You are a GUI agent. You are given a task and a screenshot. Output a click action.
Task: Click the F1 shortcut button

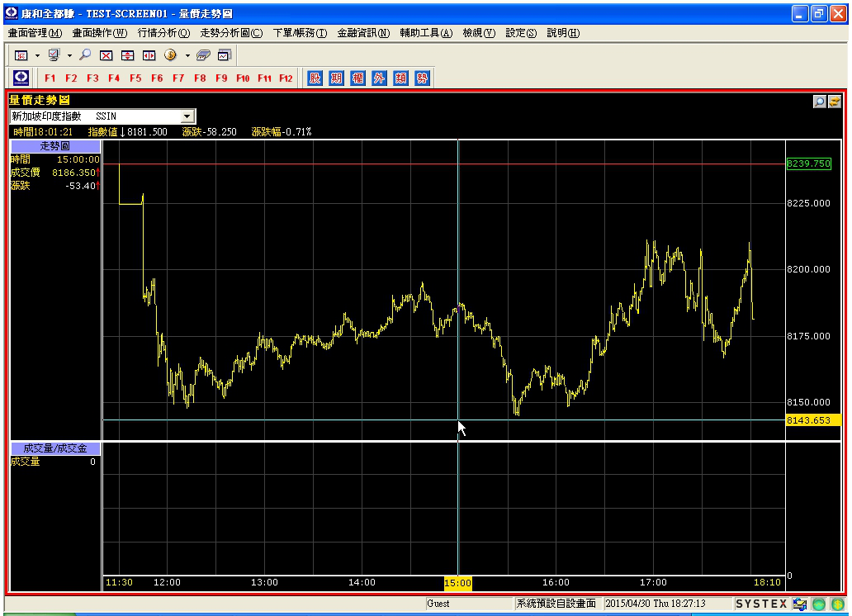click(50, 78)
